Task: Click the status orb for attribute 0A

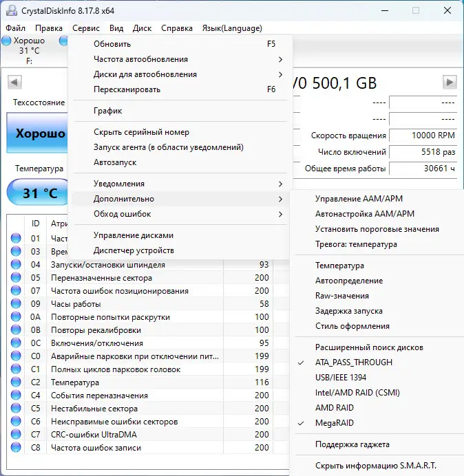Action: [16, 317]
